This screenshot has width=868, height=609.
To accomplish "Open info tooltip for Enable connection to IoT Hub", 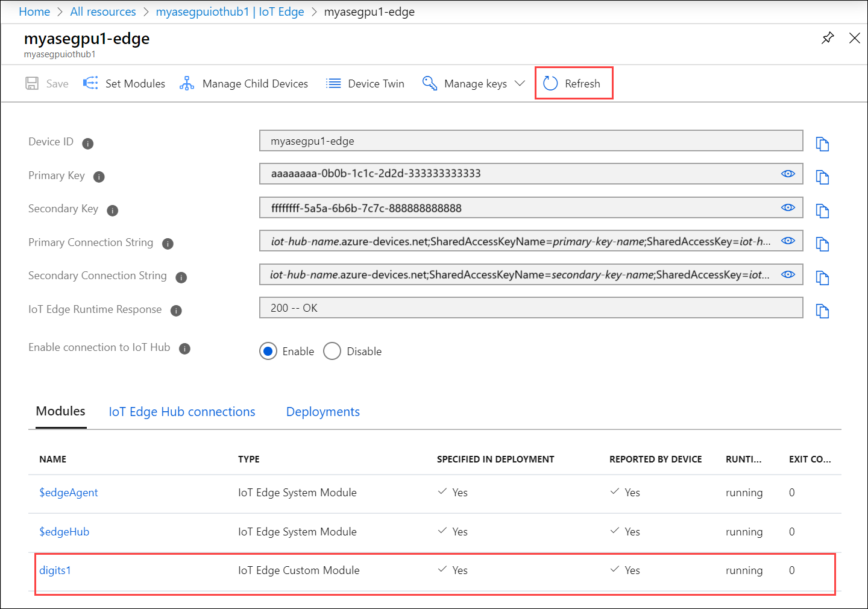I will [185, 349].
